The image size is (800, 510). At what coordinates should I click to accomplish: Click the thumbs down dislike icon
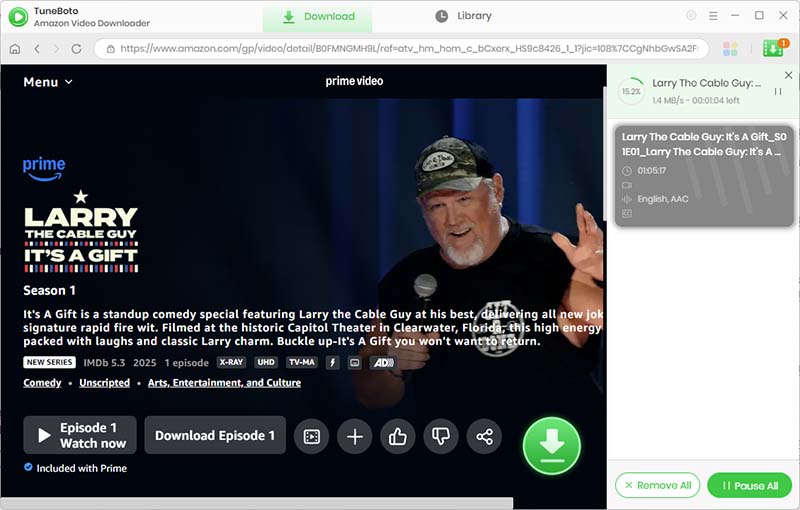tap(441, 436)
